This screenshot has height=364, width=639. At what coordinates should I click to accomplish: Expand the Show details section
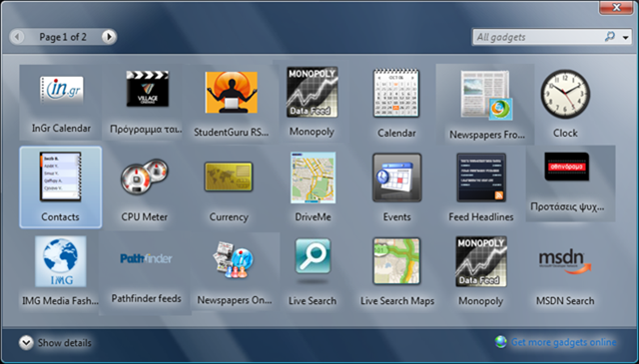55,343
